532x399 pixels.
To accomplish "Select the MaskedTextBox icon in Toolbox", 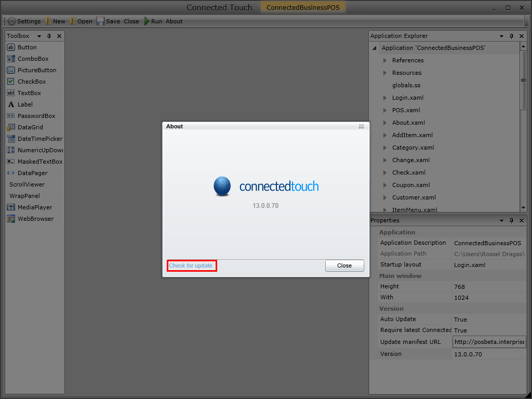I will pos(11,162).
